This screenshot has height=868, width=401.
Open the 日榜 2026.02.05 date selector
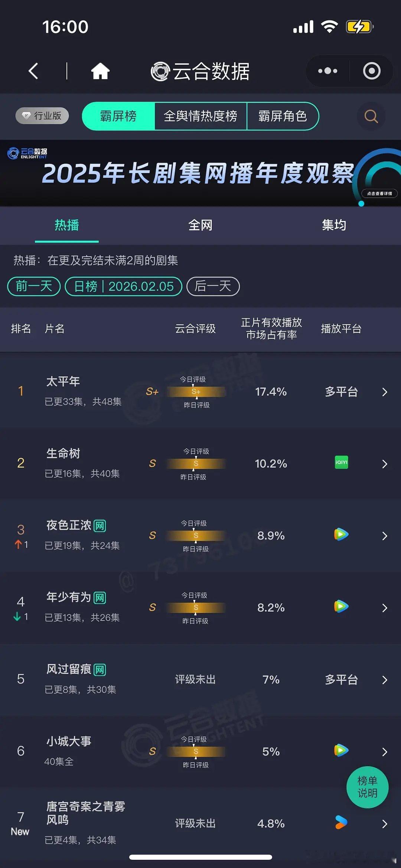point(123,286)
